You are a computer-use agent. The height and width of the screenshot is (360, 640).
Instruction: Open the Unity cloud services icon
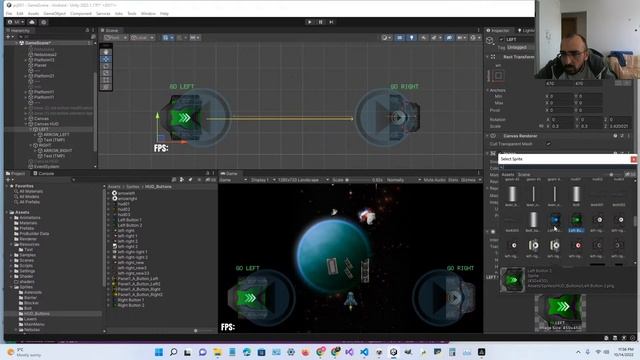(x=32, y=22)
